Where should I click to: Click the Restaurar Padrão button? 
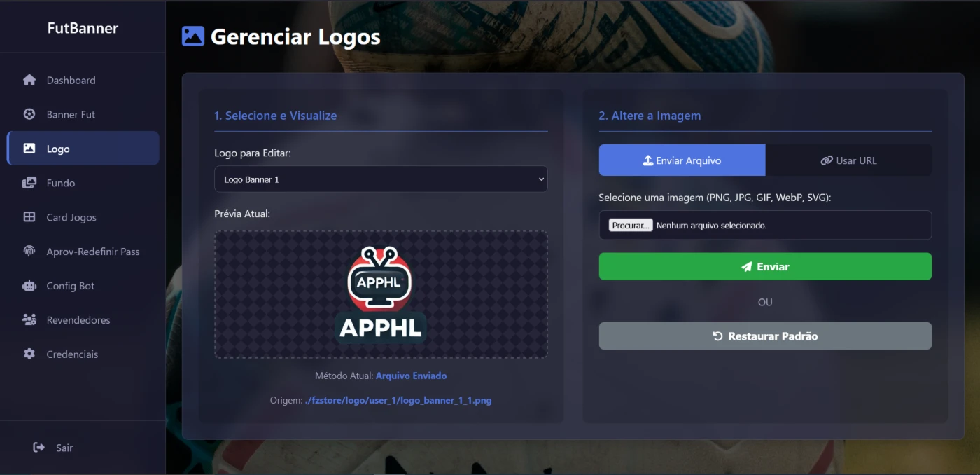click(765, 336)
